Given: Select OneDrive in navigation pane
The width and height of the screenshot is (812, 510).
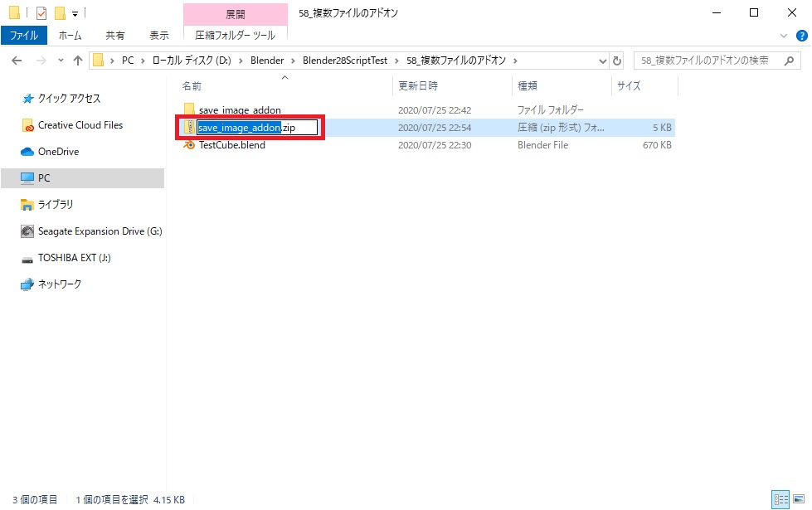Looking at the screenshot, I should (59, 151).
